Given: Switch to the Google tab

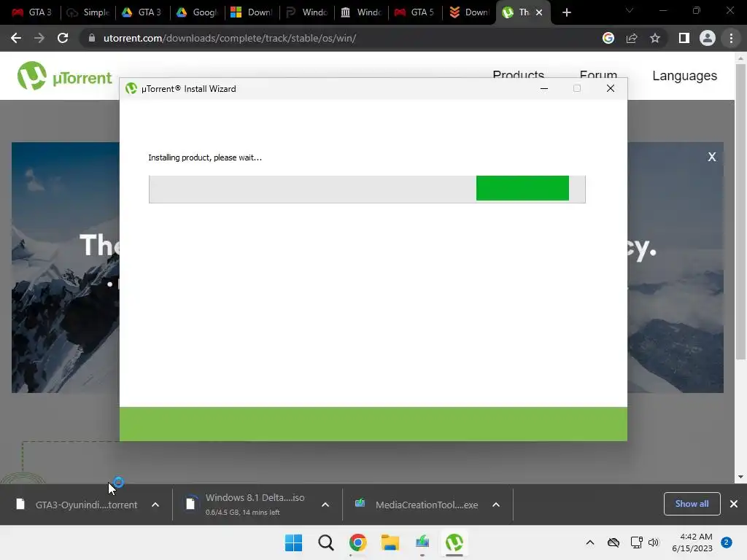Looking at the screenshot, I should 197,12.
